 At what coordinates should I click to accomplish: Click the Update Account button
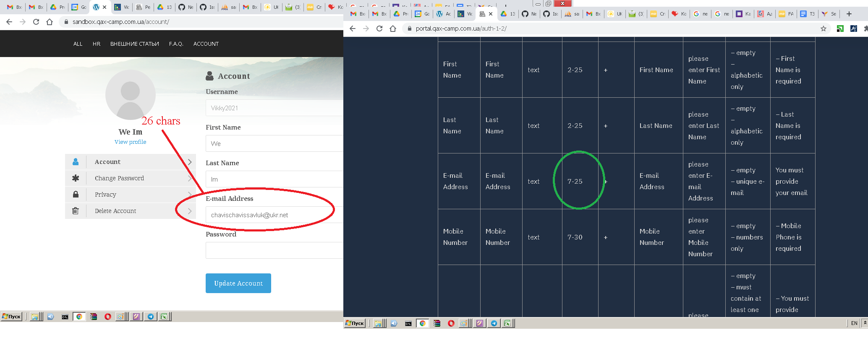(x=238, y=283)
